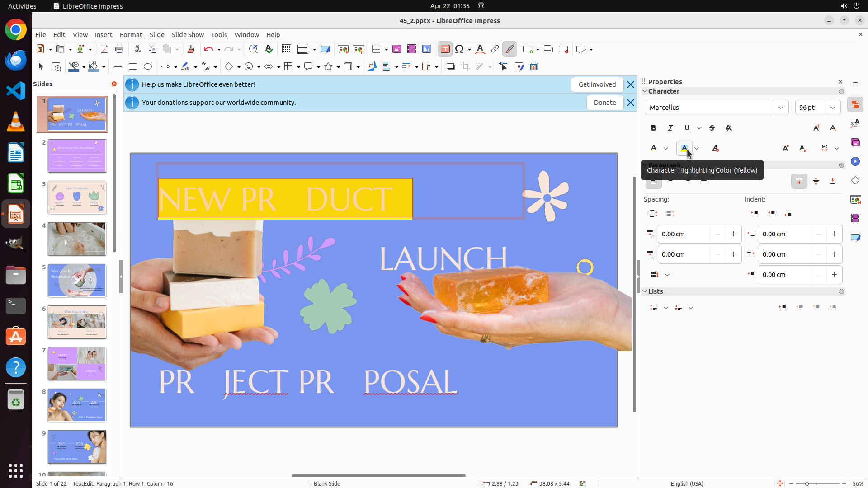Select the Ellipse shape tool
The image size is (868, 488).
(x=148, y=67)
